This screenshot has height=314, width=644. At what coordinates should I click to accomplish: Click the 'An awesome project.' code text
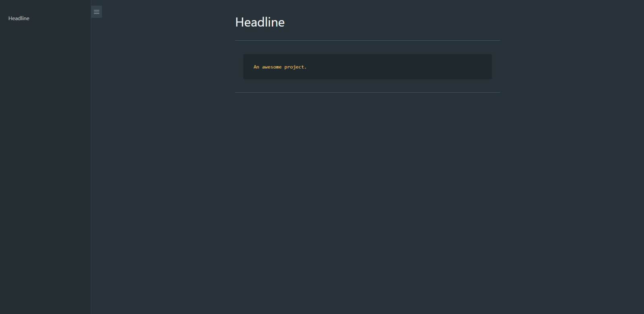click(280, 67)
